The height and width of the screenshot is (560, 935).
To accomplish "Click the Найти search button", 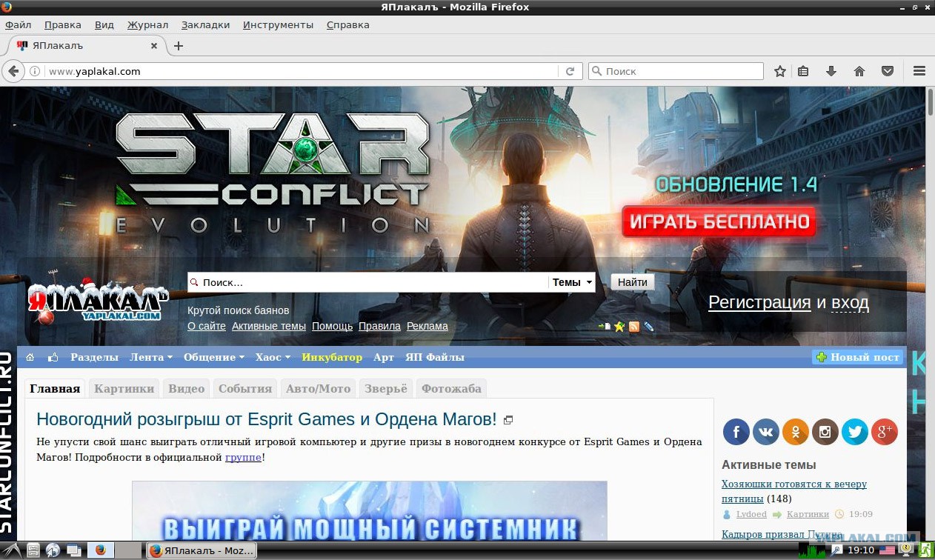I will [x=633, y=282].
